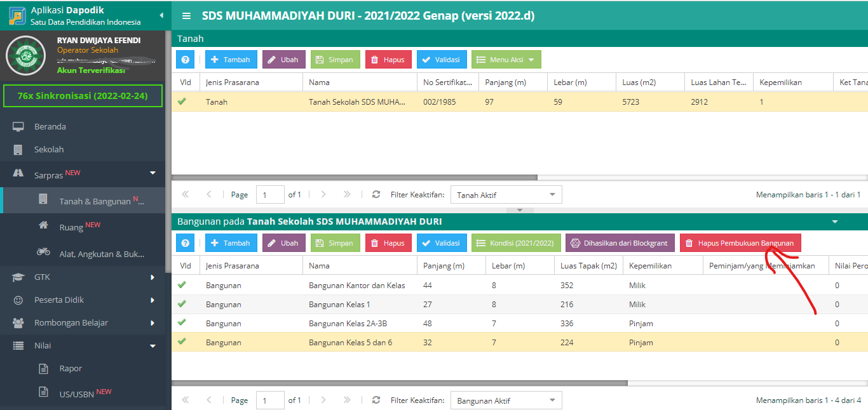Click Validasi in Bangunan toolbar

(x=442, y=243)
